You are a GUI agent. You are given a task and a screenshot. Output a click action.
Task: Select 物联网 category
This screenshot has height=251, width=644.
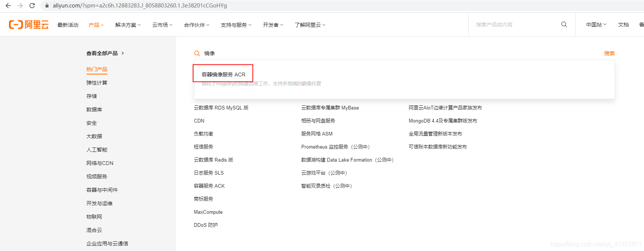click(x=94, y=217)
